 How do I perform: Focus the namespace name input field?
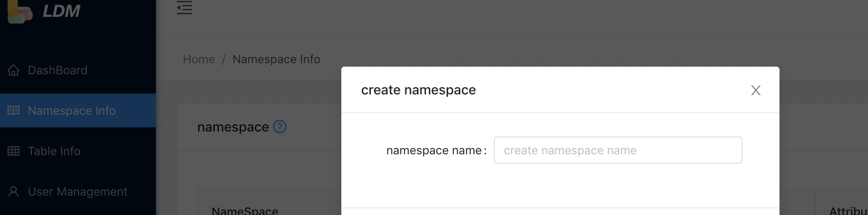pos(618,150)
